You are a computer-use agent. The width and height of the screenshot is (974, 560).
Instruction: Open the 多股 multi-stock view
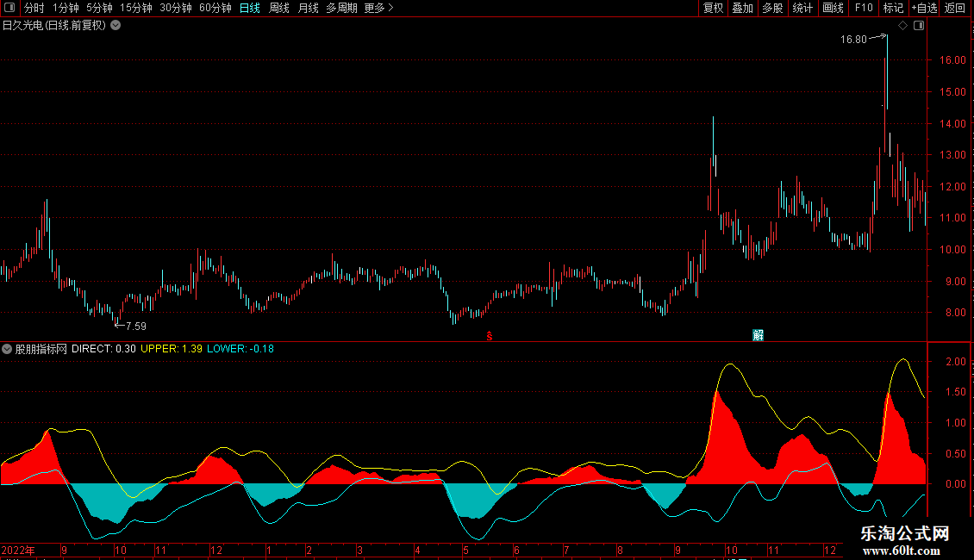[773, 8]
